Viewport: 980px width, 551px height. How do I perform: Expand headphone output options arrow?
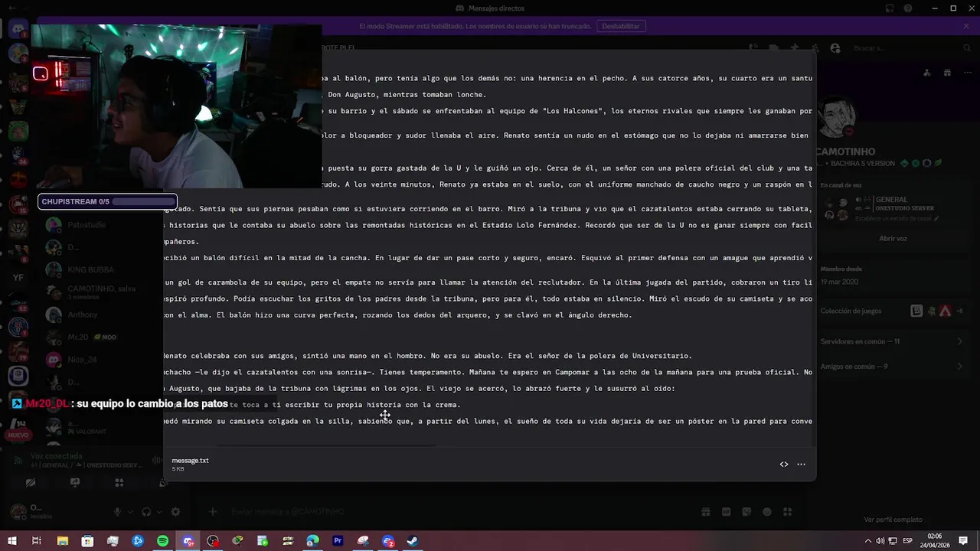tap(158, 512)
